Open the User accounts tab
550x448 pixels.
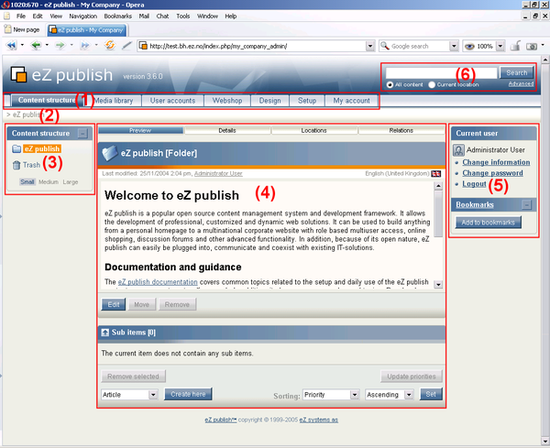173,101
